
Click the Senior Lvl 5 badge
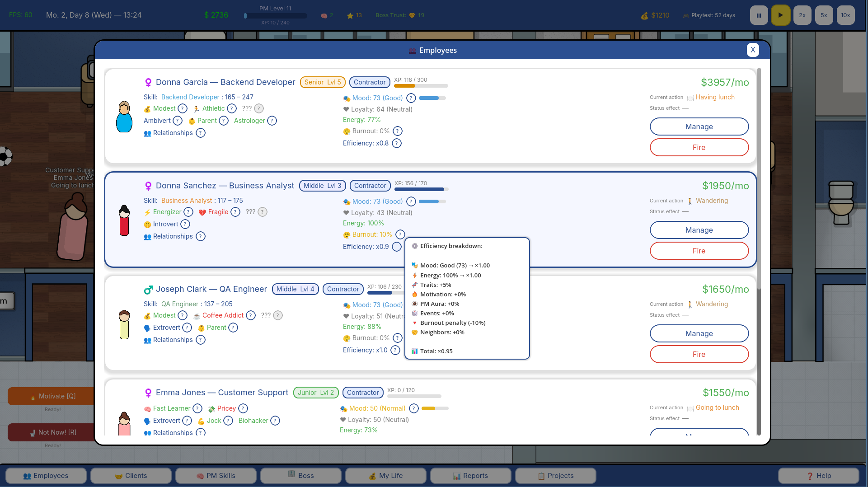coord(323,82)
